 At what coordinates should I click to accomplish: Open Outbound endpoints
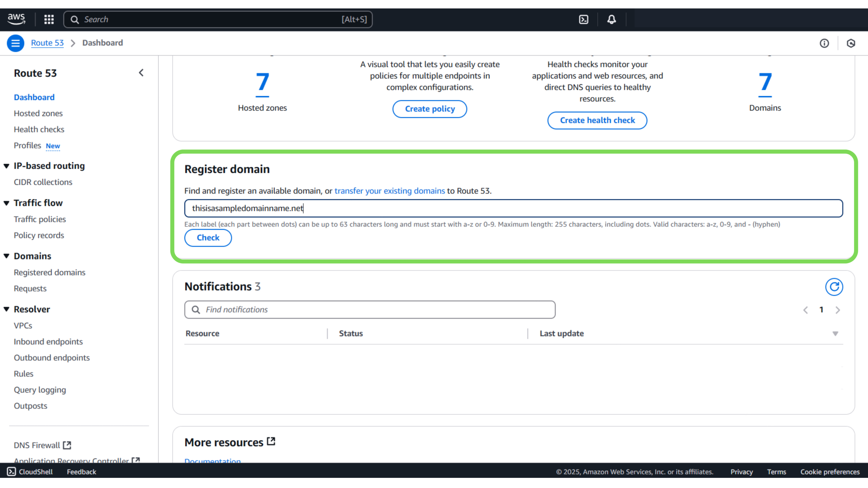pyautogui.click(x=52, y=358)
